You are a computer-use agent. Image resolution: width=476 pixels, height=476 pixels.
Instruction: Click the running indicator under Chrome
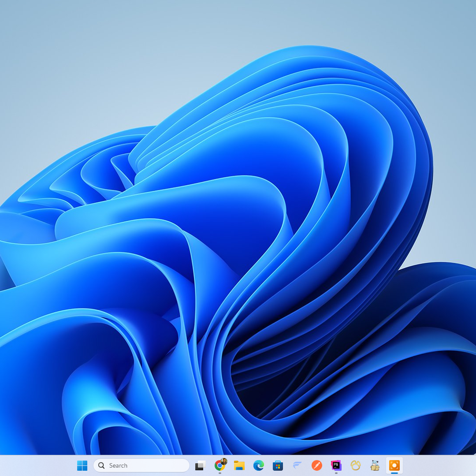point(220,473)
